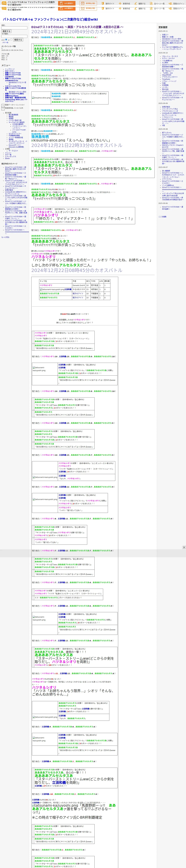Open ザ・クエスト link under 企画集
This screenshot has height=868, width=186.
[x=13, y=151]
